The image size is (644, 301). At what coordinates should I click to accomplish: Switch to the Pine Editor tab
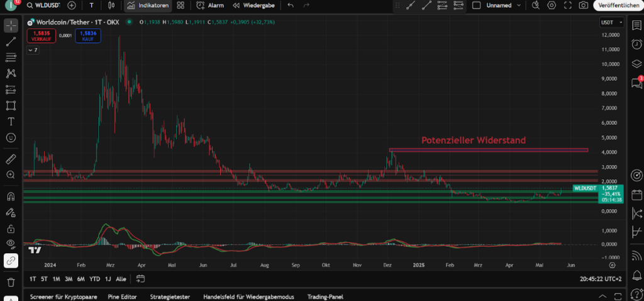coord(123,296)
